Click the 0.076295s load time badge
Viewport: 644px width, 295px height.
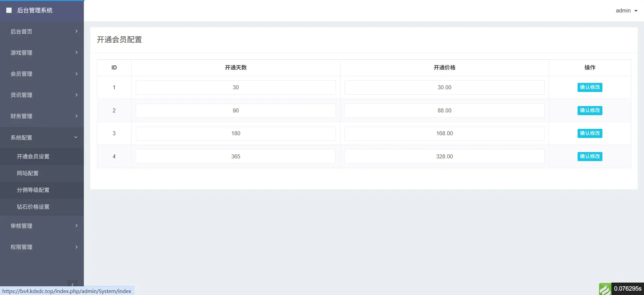point(628,289)
